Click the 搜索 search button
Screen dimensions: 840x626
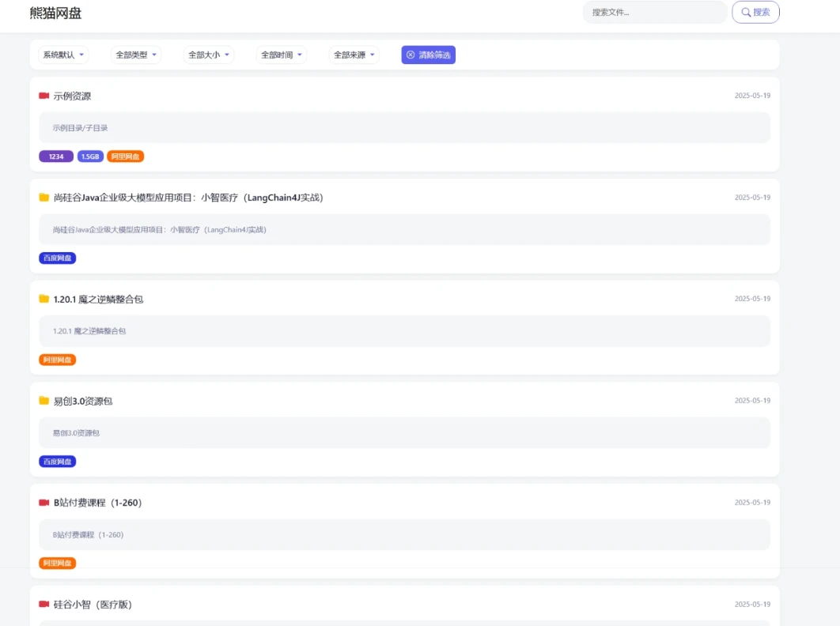pyautogui.click(x=755, y=13)
